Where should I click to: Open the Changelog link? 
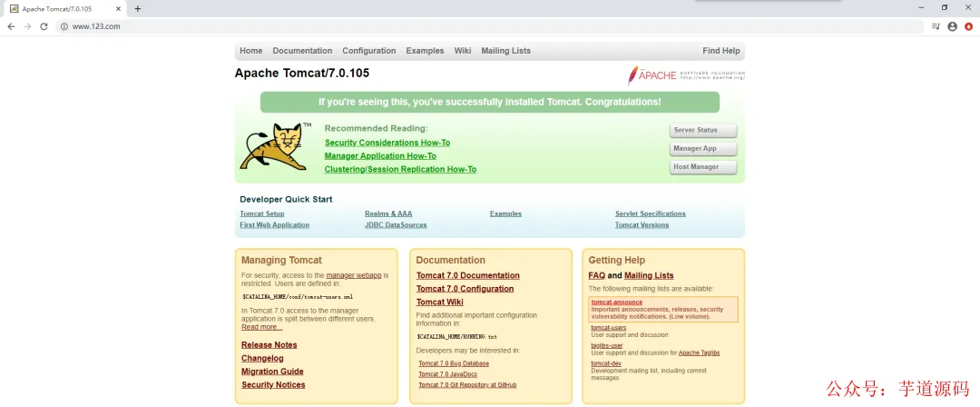tap(262, 358)
